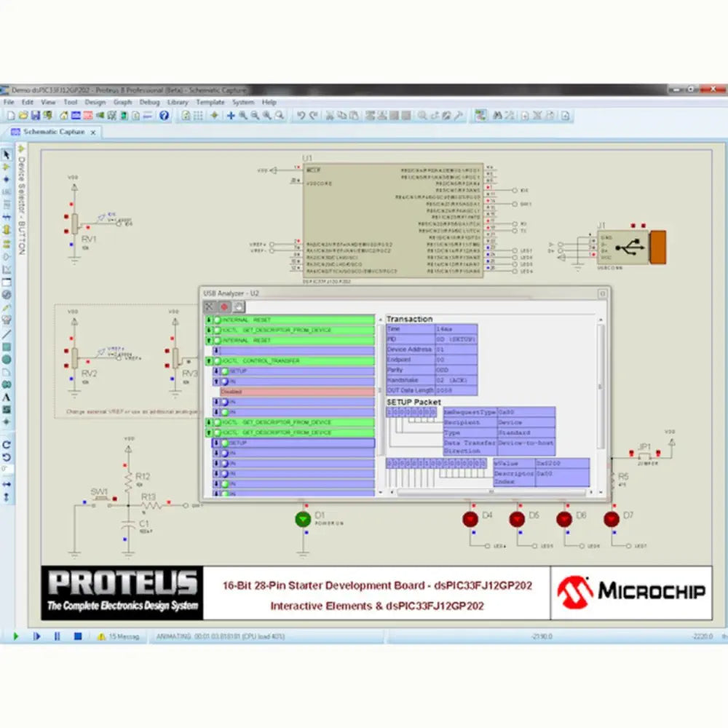Activate the Component Mode tool
This screenshot has width=728, height=728.
click(7, 166)
